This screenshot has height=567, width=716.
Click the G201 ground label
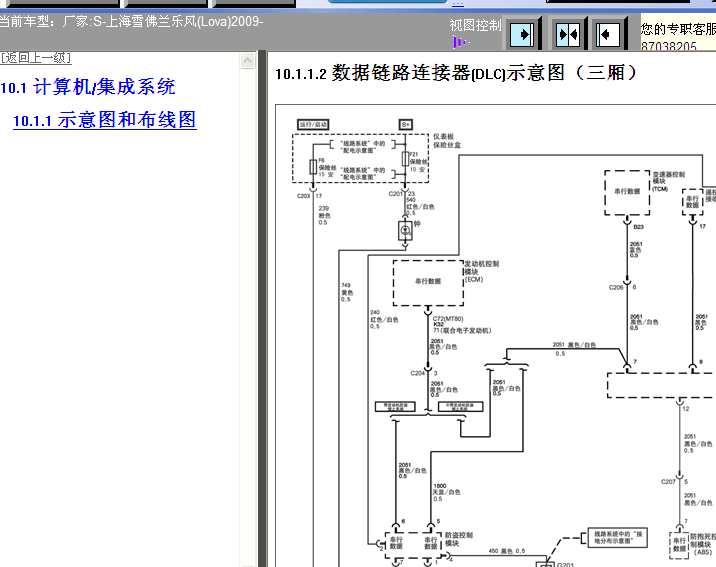565,564
